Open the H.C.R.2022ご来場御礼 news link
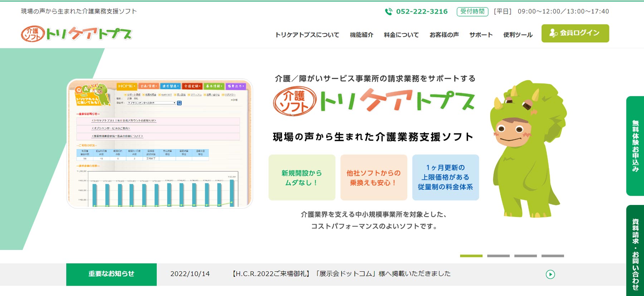644x296 pixels. point(341,274)
